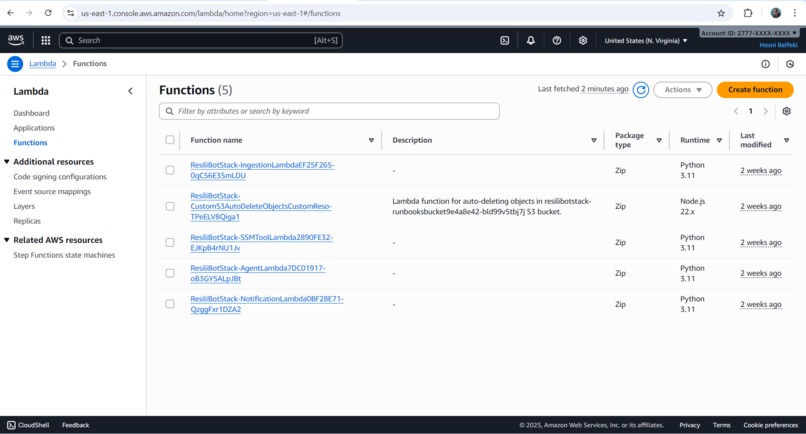Launch CloudShell from the top bar icon
806x434 pixels.
505,40
